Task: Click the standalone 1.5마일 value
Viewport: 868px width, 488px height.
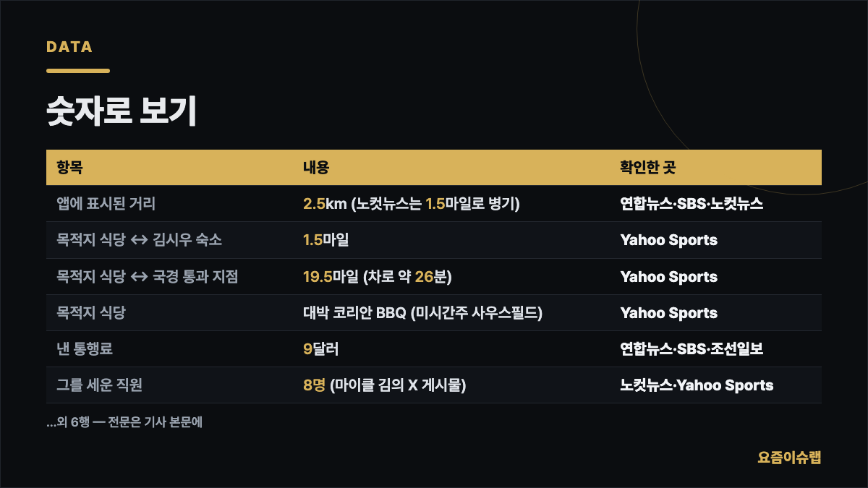Action: (x=326, y=240)
